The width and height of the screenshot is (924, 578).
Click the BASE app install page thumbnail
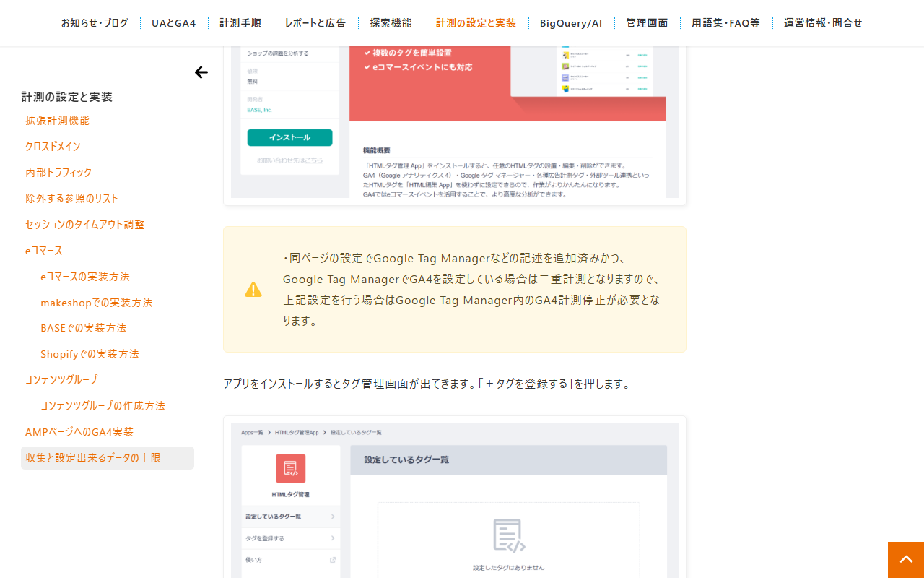point(455,123)
